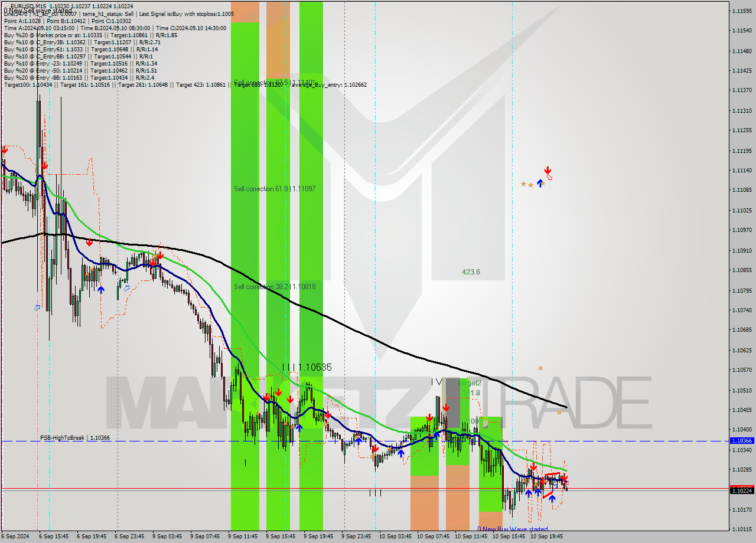This screenshot has height=543, width=756.
Task: Click the '6 Sep 2024' time axis label
Action: click(x=15, y=537)
